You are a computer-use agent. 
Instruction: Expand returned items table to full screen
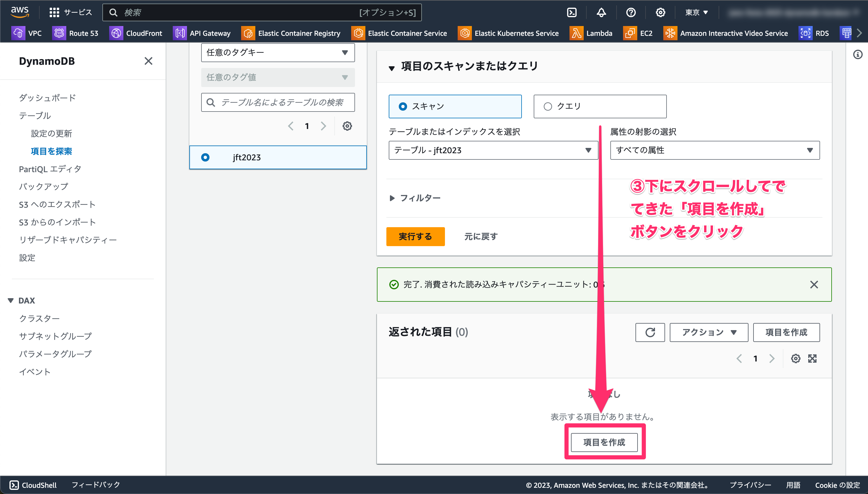pos(812,359)
